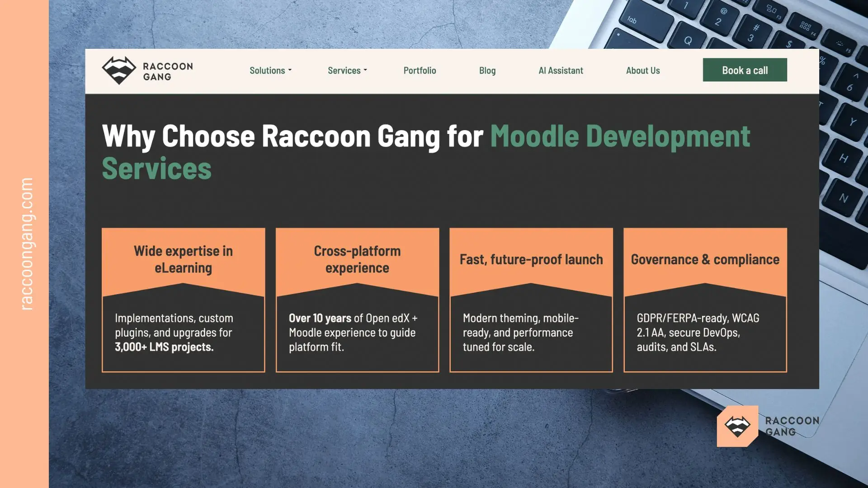Click the 3,000+ LMS projects bold text
The width and height of the screenshot is (868, 488).
coord(164,347)
